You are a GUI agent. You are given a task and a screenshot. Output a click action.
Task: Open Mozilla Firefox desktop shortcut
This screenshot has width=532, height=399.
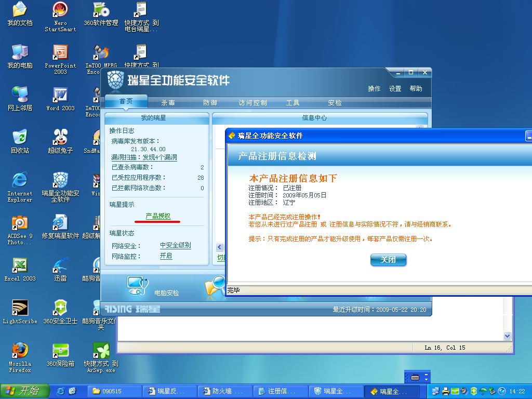pos(20,358)
